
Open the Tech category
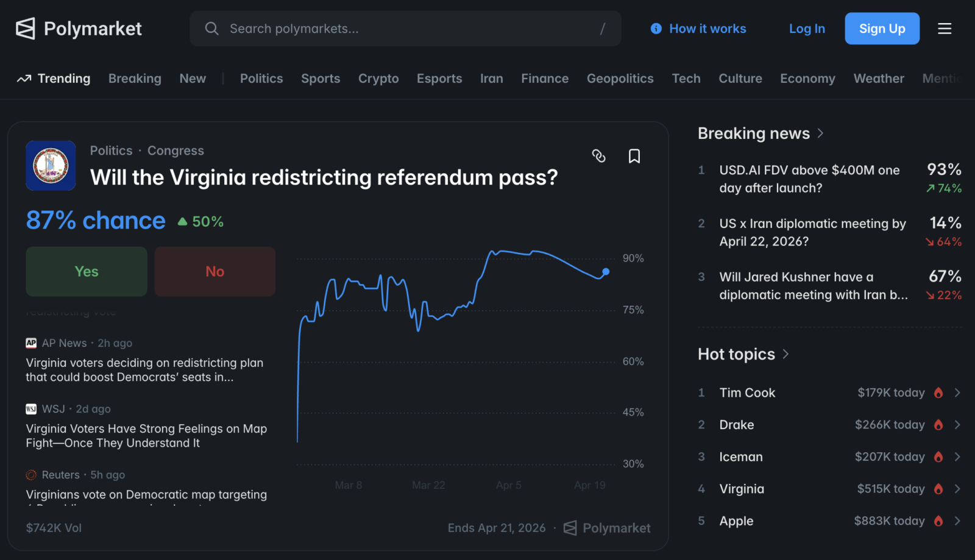(686, 79)
